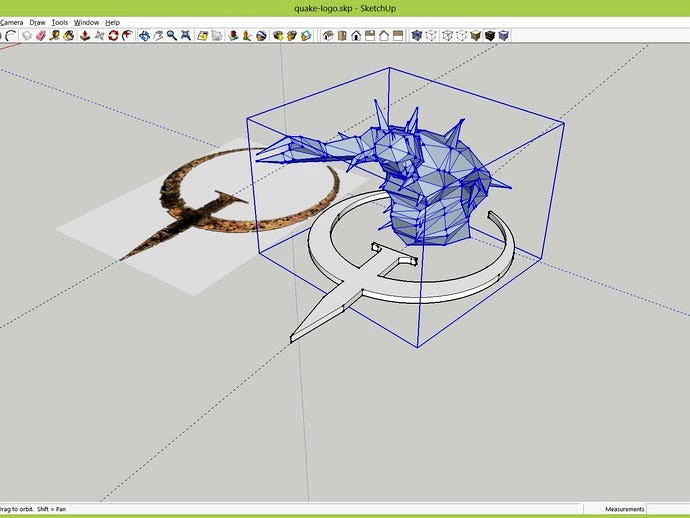The image size is (690, 518).
Task: Select the Follow Me/Offset tool
Action: point(128,36)
